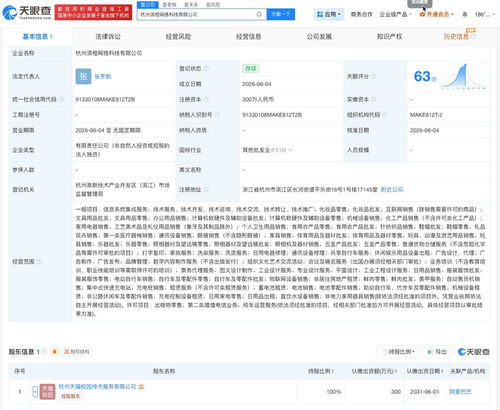Click the red promotional banner near the logo
The height and width of the screenshot is (410, 500).
point(93,12)
